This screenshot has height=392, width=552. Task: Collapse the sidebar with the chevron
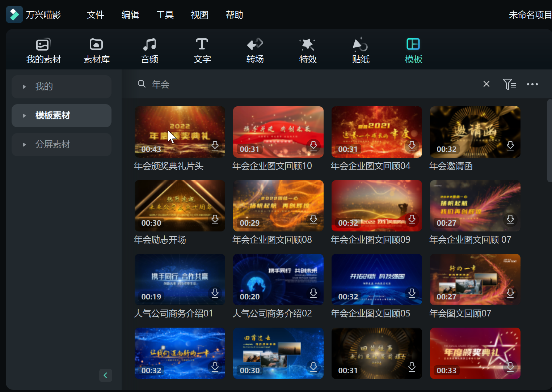[106, 375]
